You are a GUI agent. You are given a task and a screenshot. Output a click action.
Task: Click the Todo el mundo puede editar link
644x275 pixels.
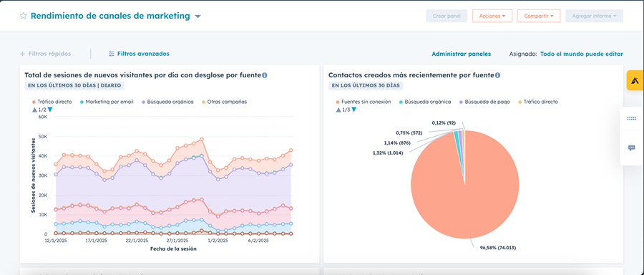coord(582,54)
